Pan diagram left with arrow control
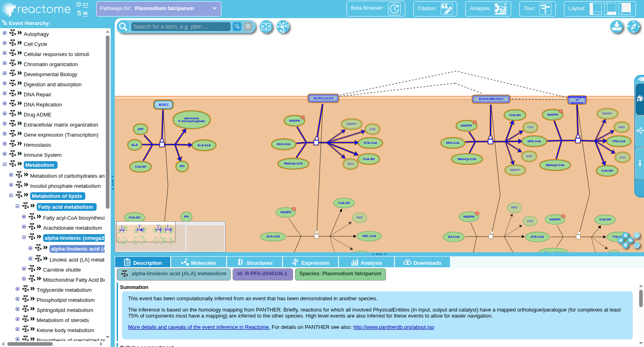 point(621,240)
